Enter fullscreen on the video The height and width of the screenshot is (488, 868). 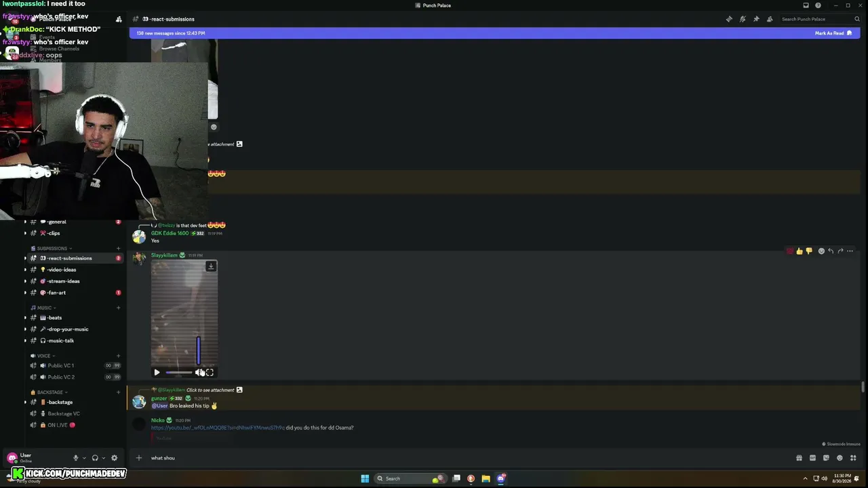pos(210,372)
